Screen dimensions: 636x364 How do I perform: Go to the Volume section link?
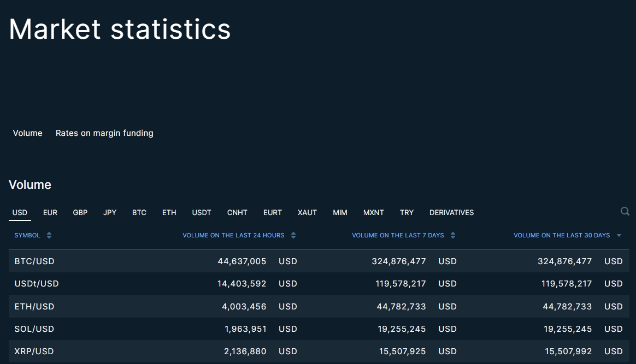(x=28, y=133)
